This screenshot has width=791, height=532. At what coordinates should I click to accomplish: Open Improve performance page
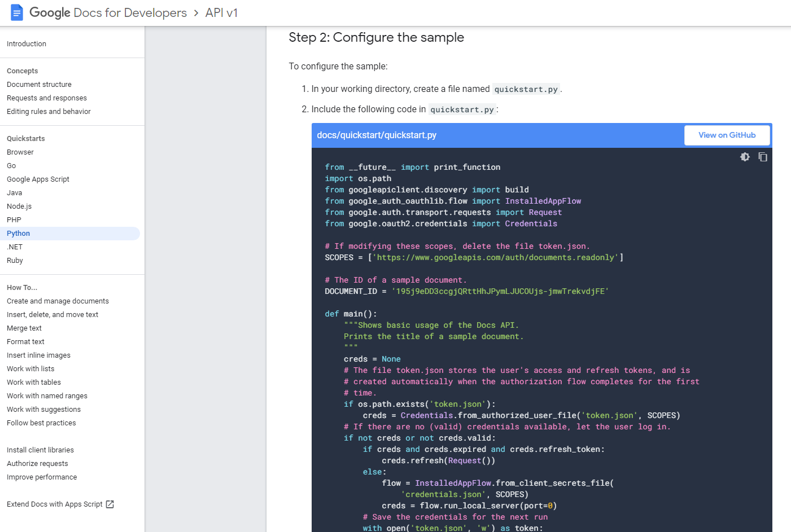click(42, 477)
